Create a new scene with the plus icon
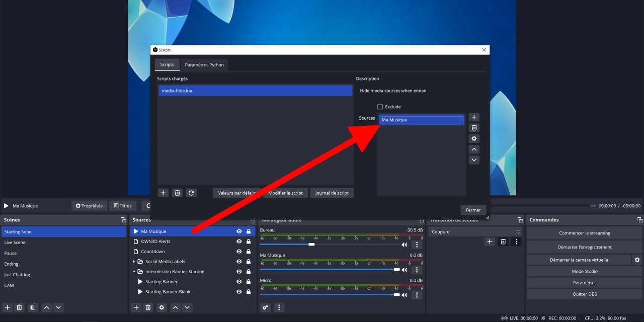This screenshot has width=644, height=322. (x=7, y=307)
